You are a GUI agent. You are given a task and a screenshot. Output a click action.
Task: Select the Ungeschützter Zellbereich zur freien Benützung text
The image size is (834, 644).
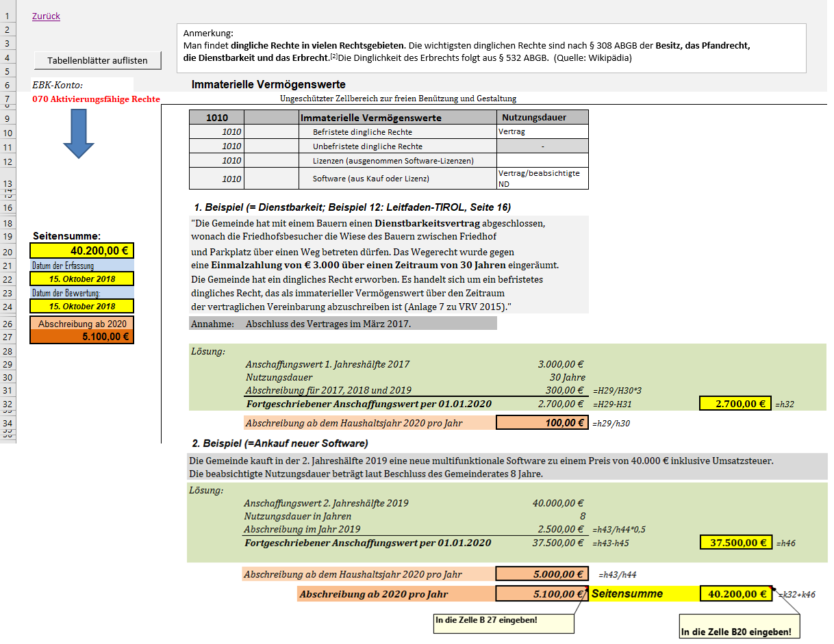click(x=399, y=99)
